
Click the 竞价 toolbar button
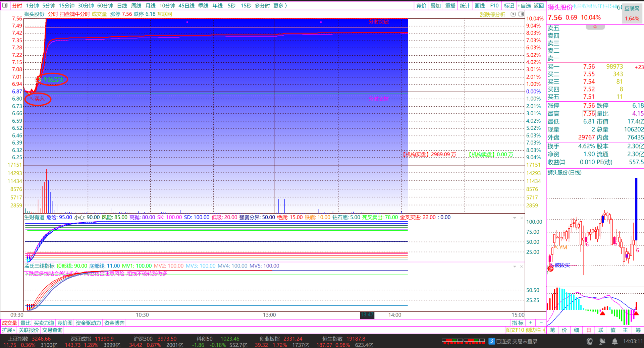(421, 6)
